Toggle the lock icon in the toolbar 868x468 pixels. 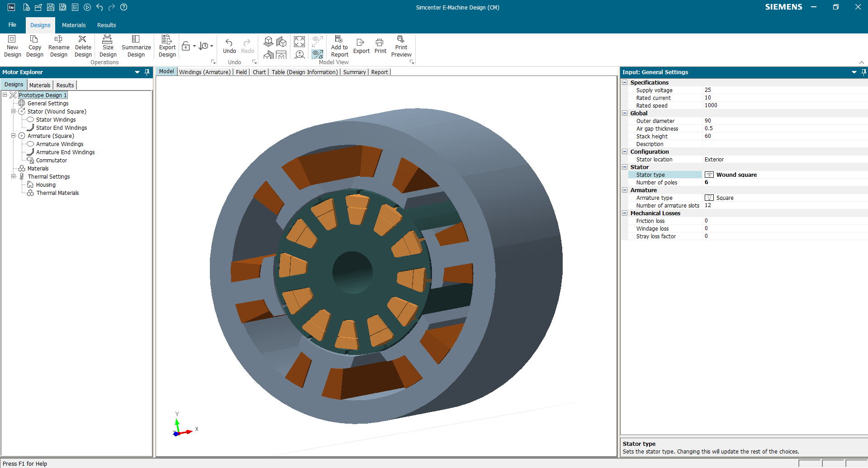click(186, 46)
